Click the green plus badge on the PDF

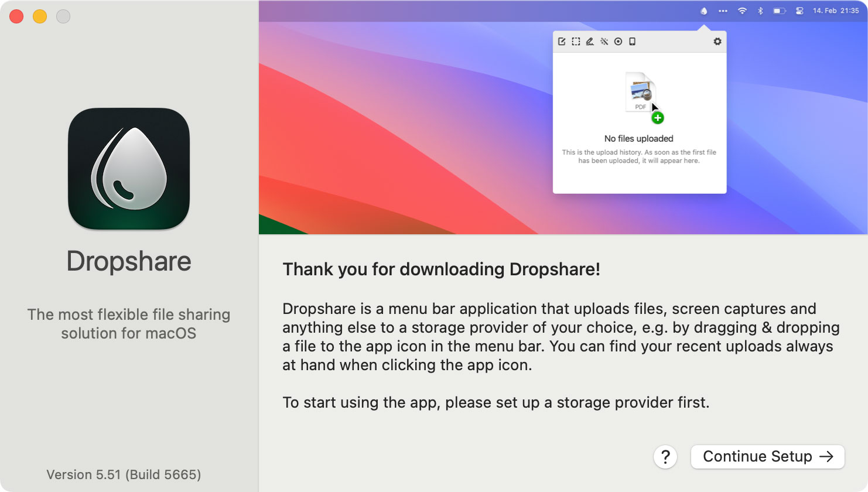click(x=658, y=118)
